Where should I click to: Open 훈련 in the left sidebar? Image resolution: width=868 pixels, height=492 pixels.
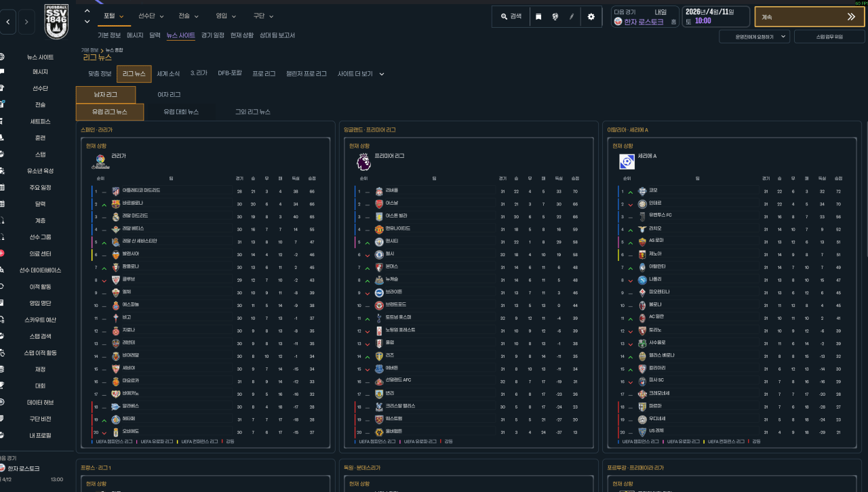click(40, 138)
